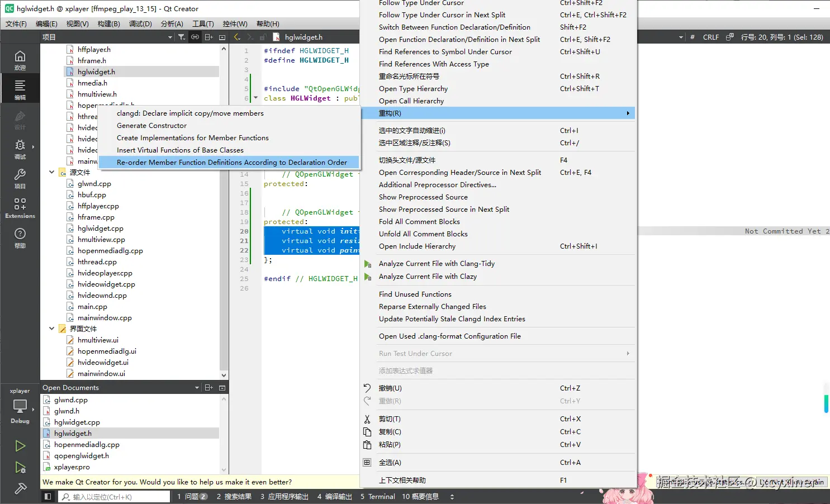Select mainwindow.ui in the project tree

click(x=101, y=373)
